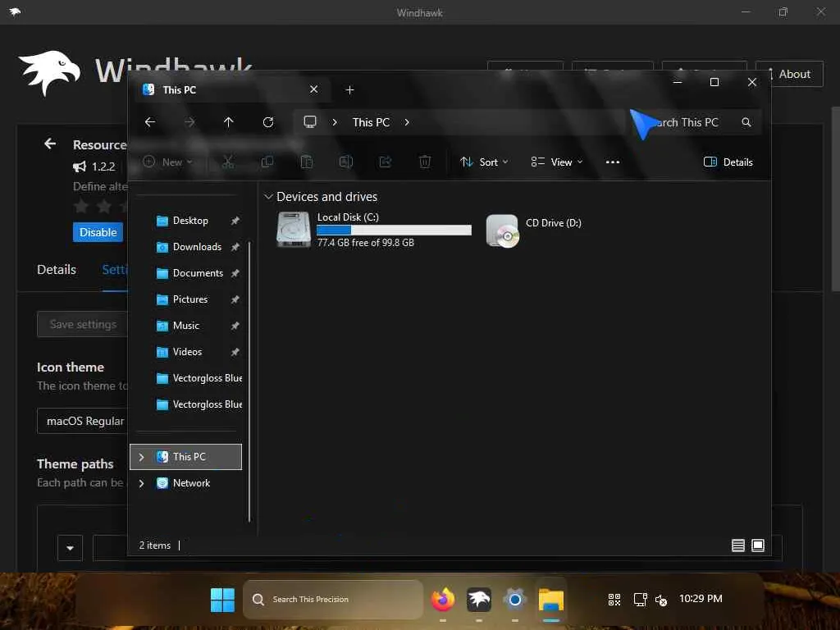Viewport: 840px width, 630px height.
Task: Click the taskbar clock 10:29 PM
Action: [701, 598]
